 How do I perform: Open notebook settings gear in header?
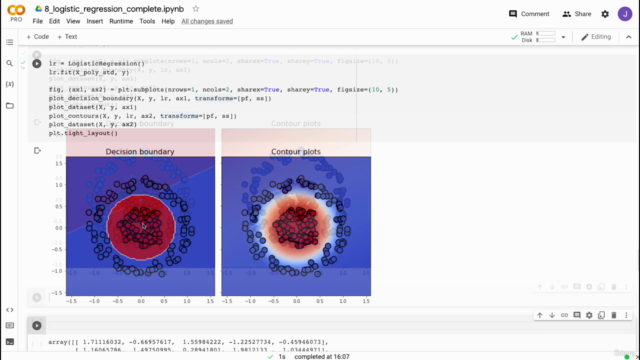pos(605,14)
